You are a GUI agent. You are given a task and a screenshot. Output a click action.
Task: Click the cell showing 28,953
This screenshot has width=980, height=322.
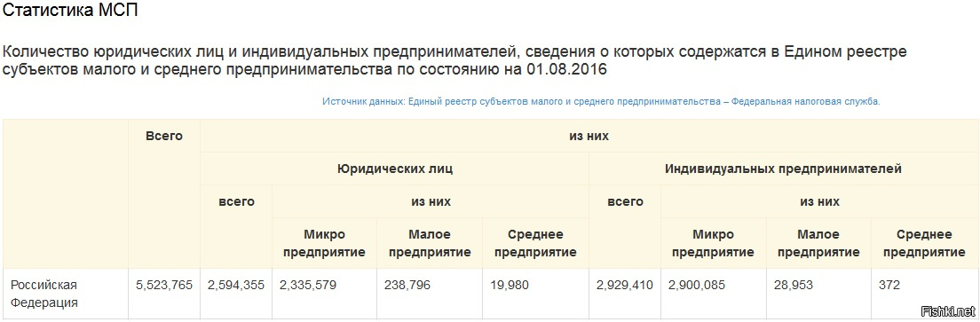tap(793, 285)
